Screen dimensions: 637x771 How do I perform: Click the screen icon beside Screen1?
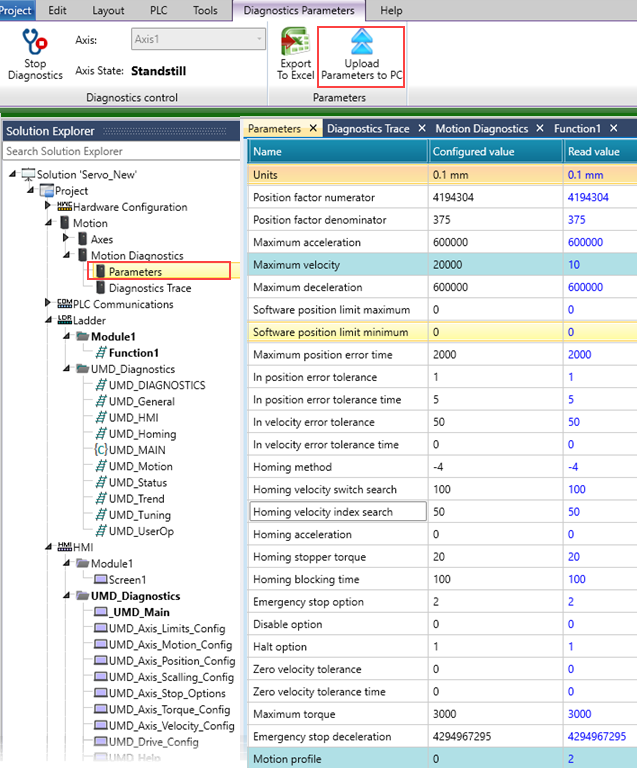pos(100,579)
